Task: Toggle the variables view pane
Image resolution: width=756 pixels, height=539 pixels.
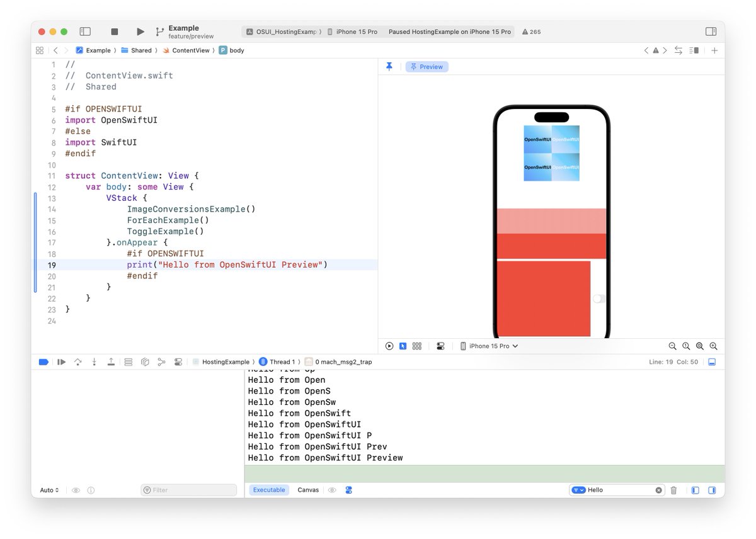Action: [x=696, y=490]
